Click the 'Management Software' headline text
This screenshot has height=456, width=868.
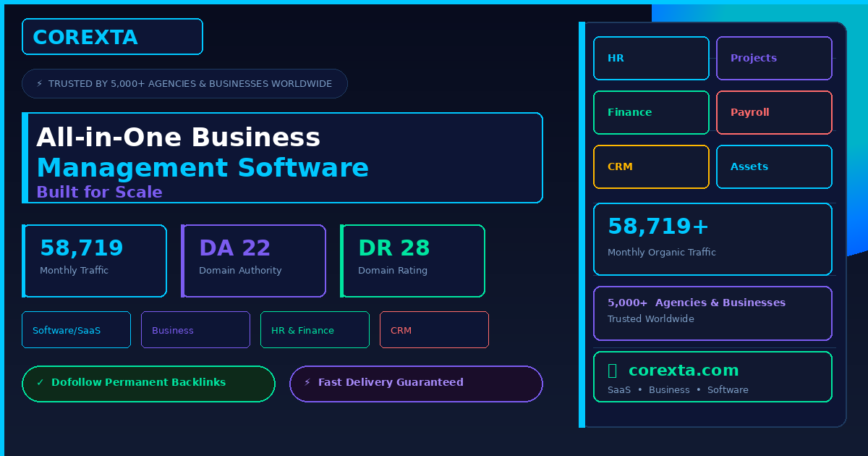(x=203, y=168)
